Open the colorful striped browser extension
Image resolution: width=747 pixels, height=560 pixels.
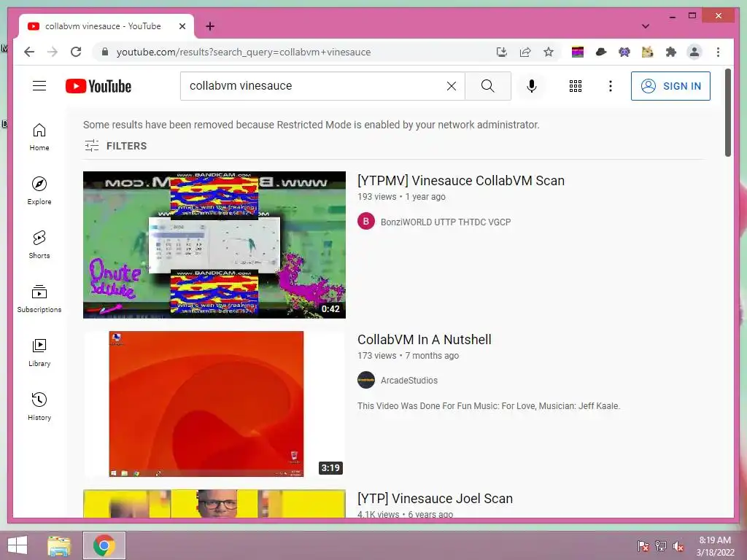pyautogui.click(x=578, y=52)
